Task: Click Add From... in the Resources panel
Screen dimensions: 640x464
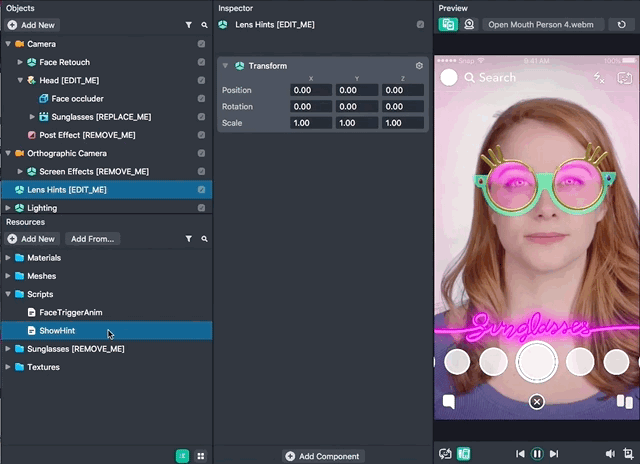Action: (x=93, y=239)
